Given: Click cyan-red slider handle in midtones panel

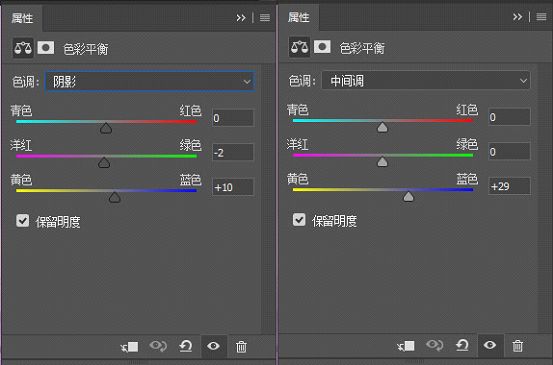Looking at the screenshot, I should coord(382,127).
